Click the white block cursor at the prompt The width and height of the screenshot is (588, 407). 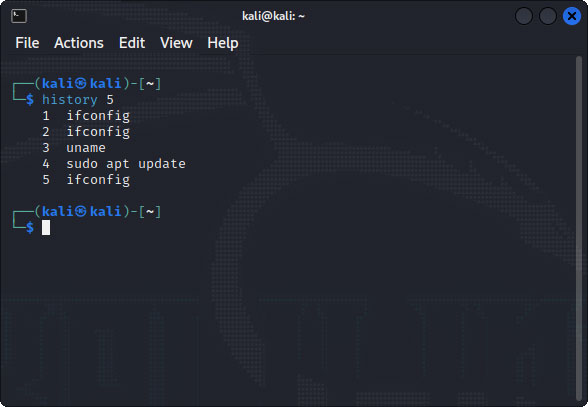[46, 228]
